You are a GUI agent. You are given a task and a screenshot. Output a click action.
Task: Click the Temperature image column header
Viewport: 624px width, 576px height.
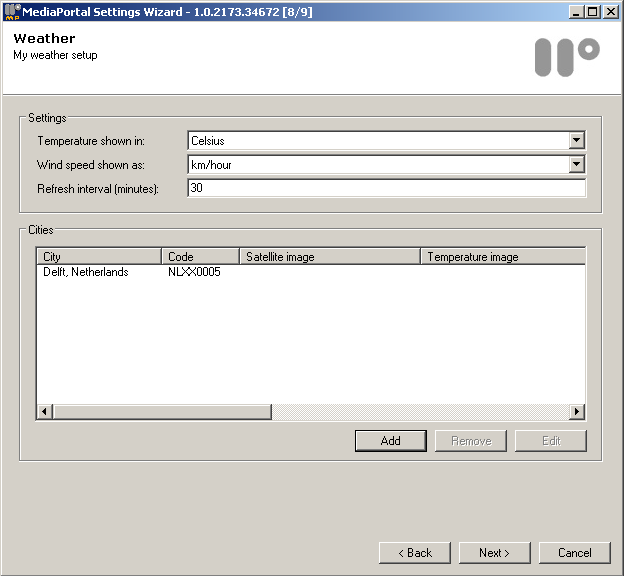pyautogui.click(x=503, y=256)
